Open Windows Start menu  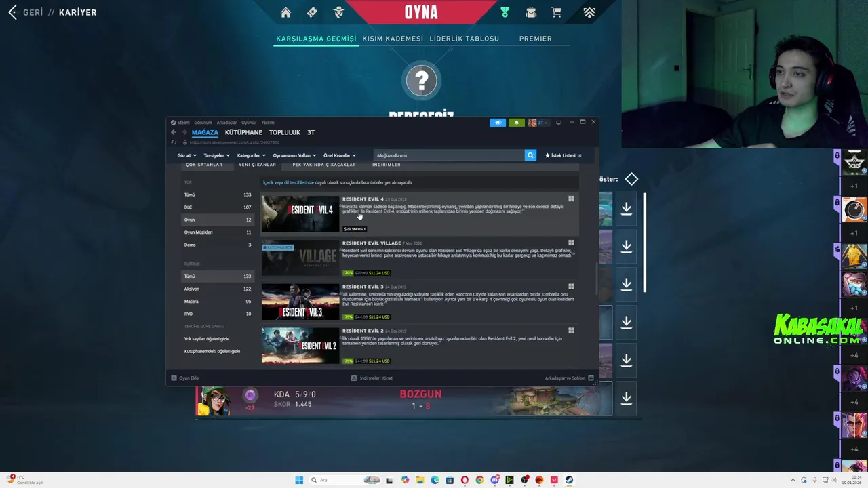coord(299,480)
